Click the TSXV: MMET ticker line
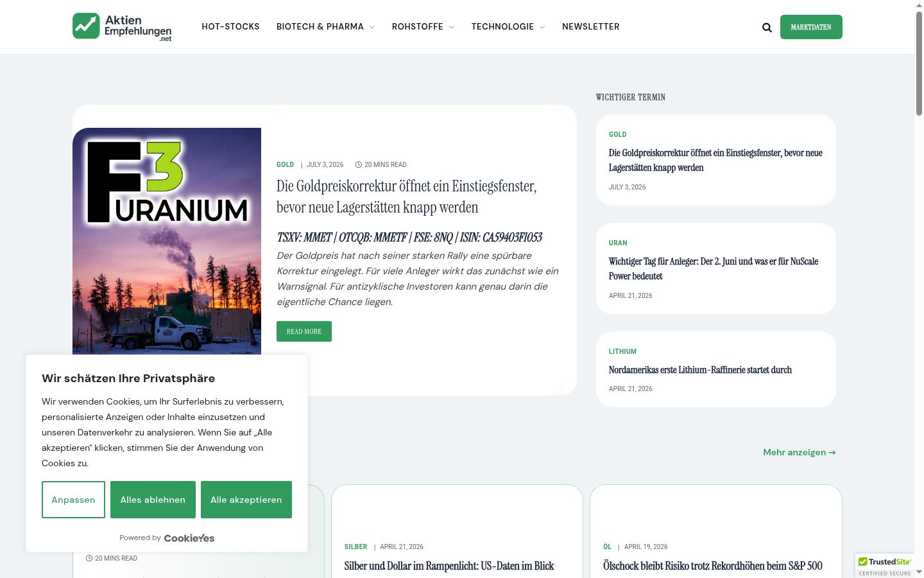Screen dimensions: 924x578 [x=409, y=238]
